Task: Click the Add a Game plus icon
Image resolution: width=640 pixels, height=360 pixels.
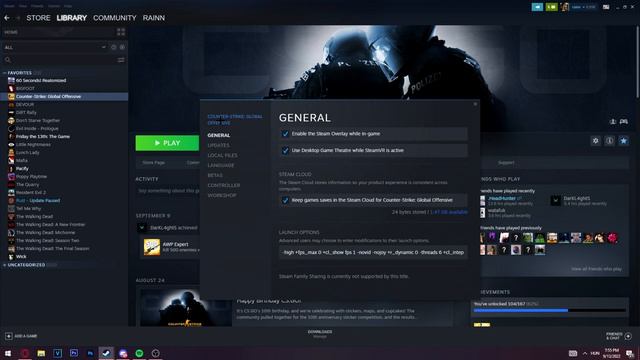Action: 9,336
